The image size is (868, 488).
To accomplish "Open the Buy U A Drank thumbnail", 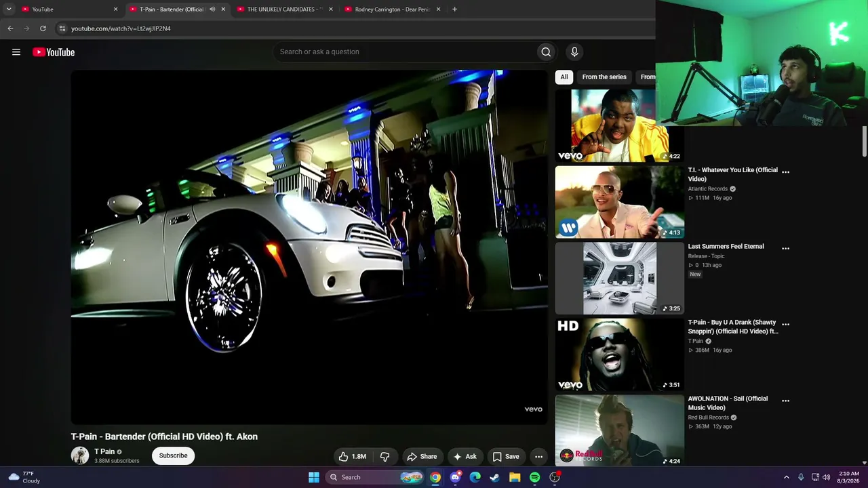I will point(620,354).
